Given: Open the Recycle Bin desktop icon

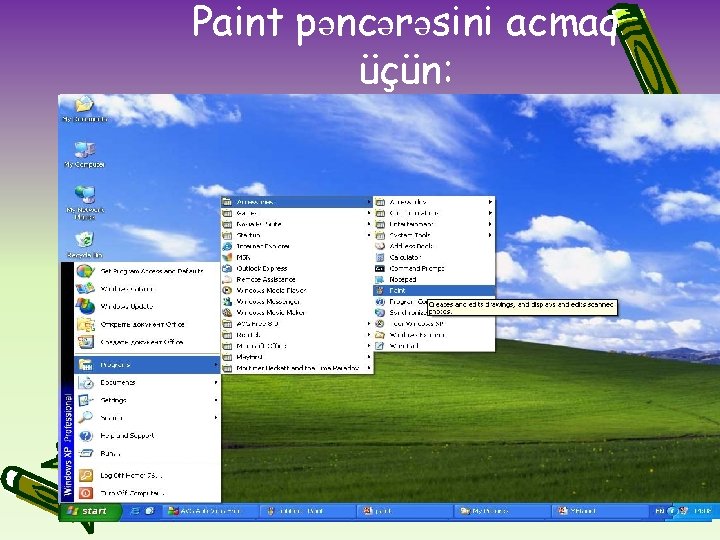Looking at the screenshot, I should (84, 245).
